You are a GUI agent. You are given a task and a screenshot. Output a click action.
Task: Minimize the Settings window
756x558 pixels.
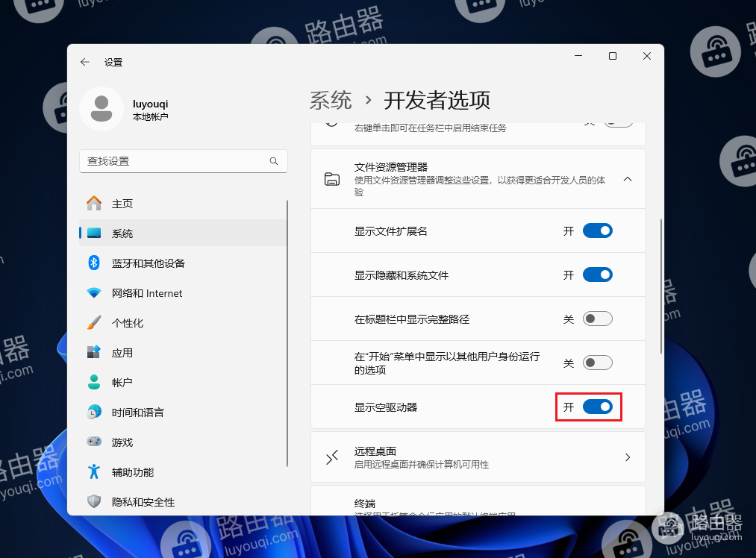click(x=578, y=56)
